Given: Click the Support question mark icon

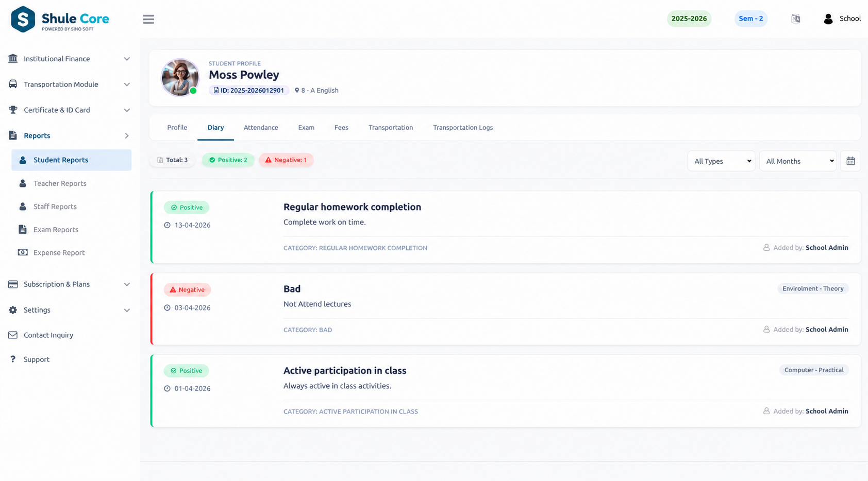Looking at the screenshot, I should pyautogui.click(x=13, y=359).
